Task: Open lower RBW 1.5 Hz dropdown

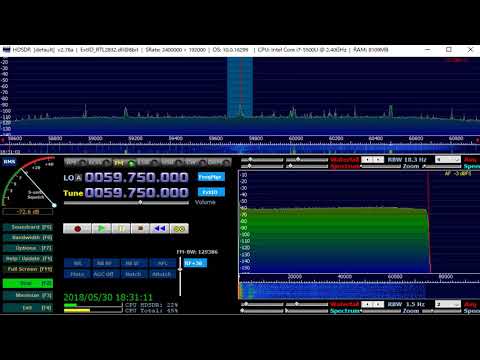Action: point(448,304)
